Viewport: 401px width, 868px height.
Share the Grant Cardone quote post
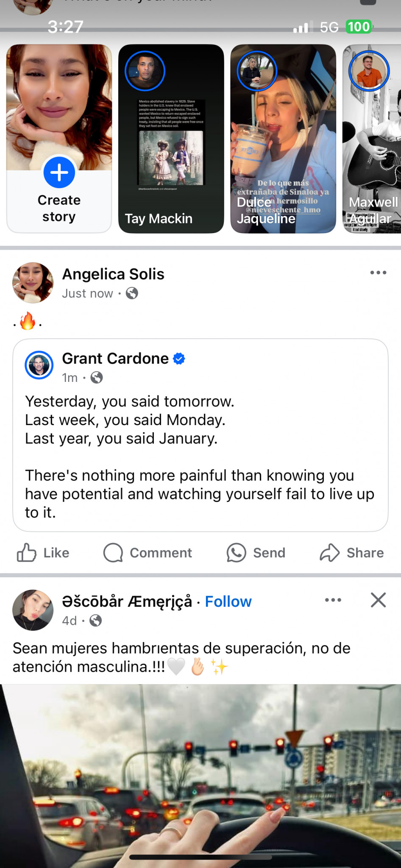point(351,553)
